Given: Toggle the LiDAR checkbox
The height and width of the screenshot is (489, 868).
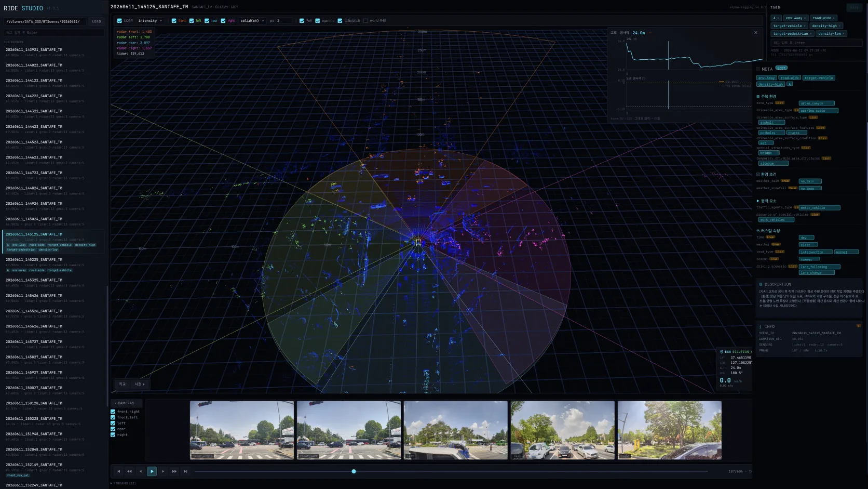Looking at the screenshot, I should click(x=119, y=21).
